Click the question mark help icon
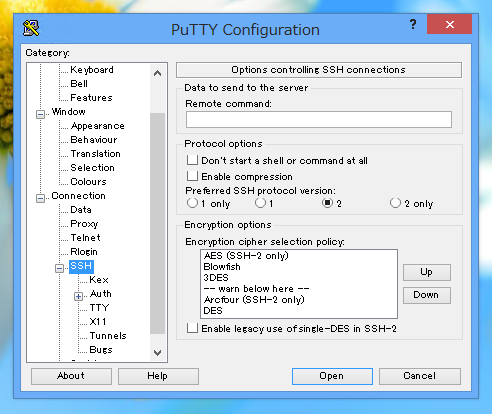The image size is (492, 414). (413, 24)
